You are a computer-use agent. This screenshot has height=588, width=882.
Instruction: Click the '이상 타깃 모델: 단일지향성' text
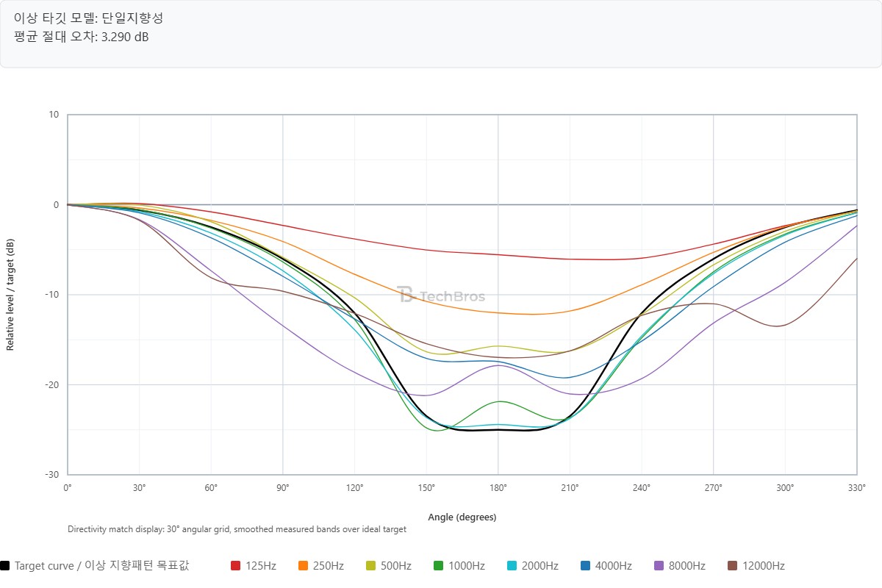(x=88, y=18)
